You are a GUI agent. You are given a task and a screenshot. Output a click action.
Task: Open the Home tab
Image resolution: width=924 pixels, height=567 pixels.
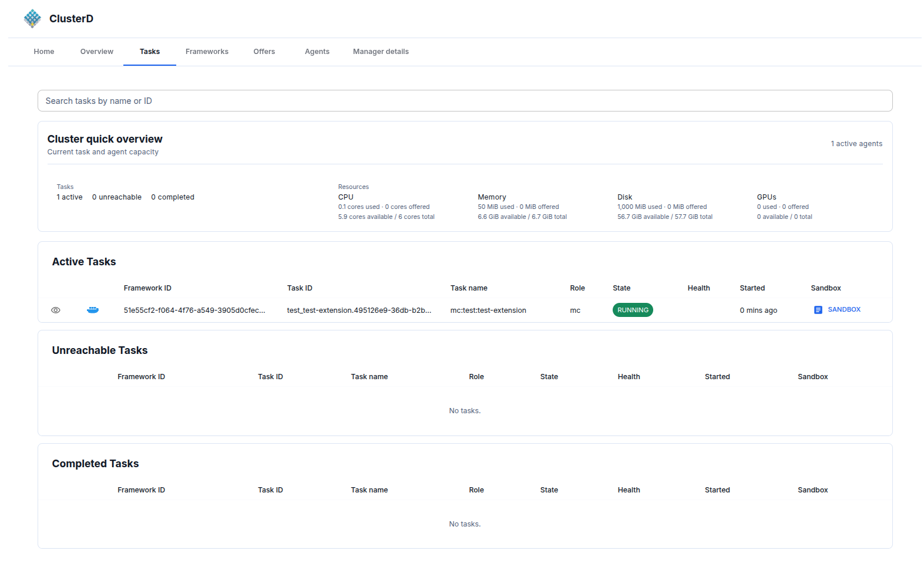(44, 52)
